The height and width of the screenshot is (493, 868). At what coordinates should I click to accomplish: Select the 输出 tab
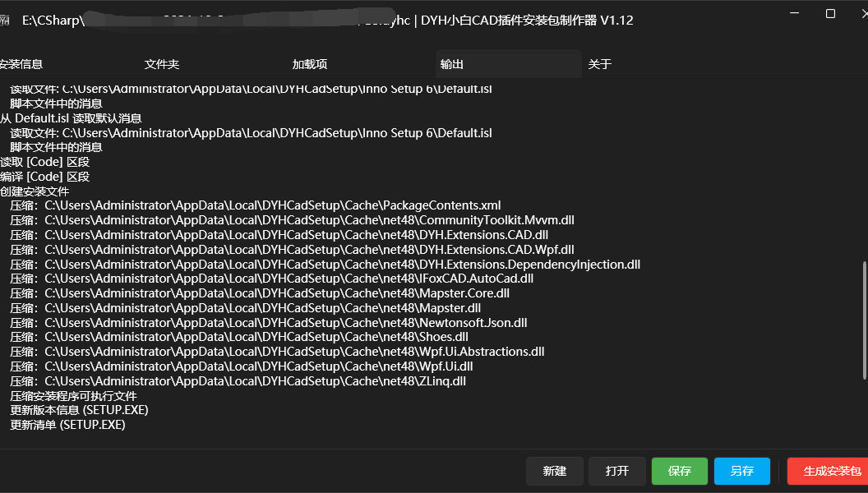point(452,64)
